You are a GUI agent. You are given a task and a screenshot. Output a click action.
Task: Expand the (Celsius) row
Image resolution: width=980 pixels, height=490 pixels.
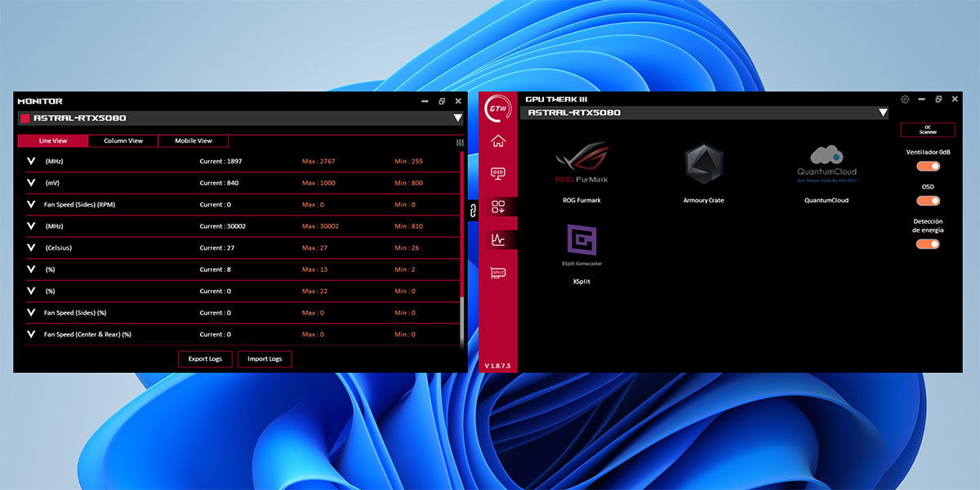[x=31, y=247]
